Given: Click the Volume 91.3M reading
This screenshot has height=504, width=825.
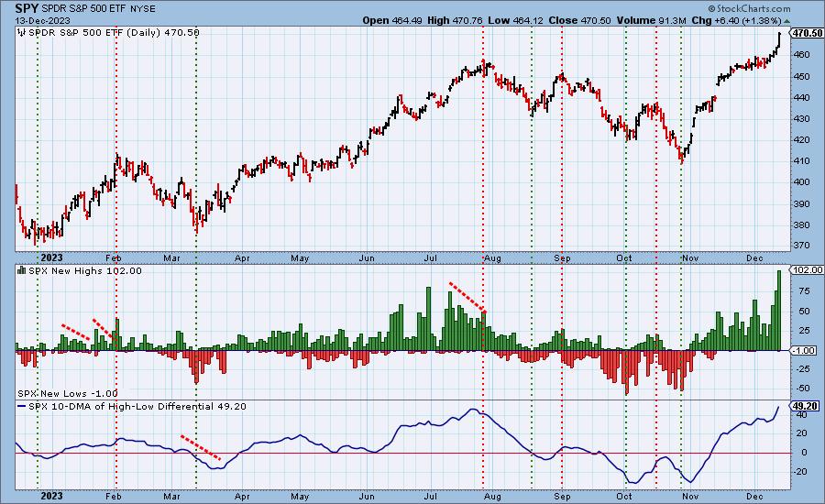Looking at the screenshot, I should coord(652,20).
